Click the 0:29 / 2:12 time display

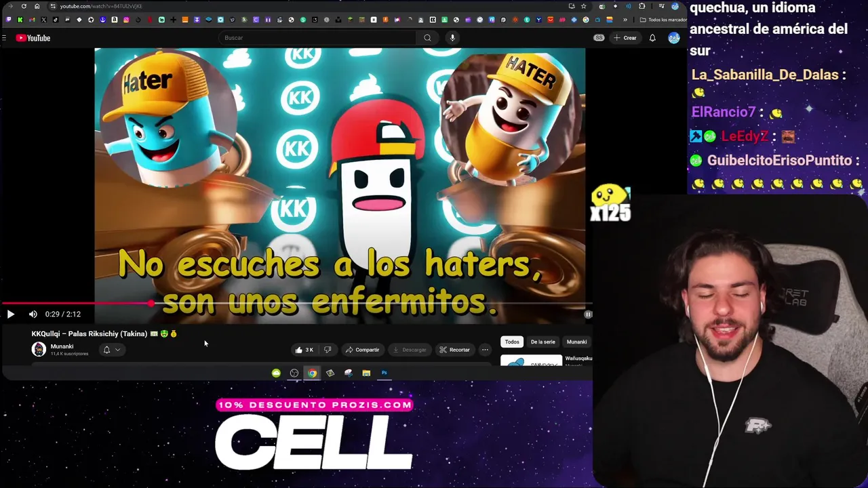pyautogui.click(x=63, y=314)
